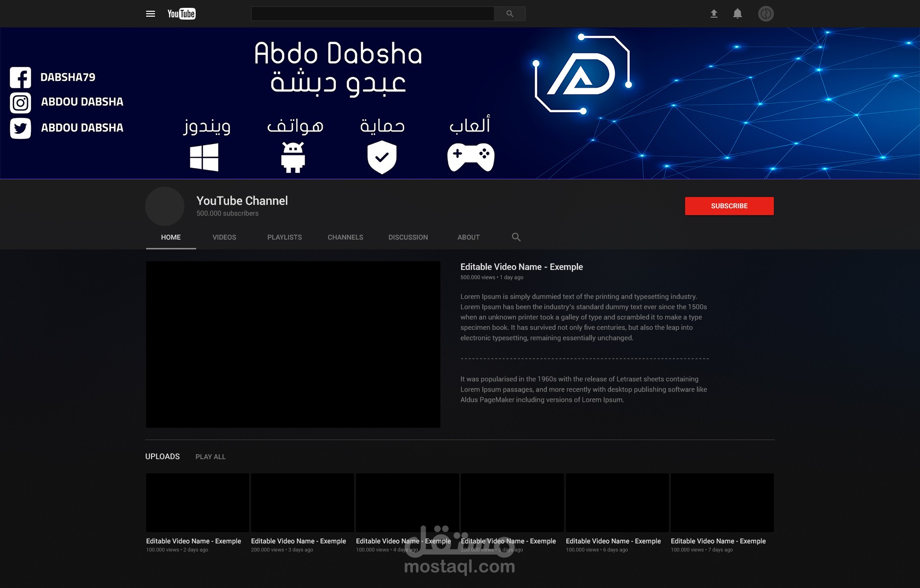Open the account avatar menu
This screenshot has width=920, height=588.
click(766, 14)
